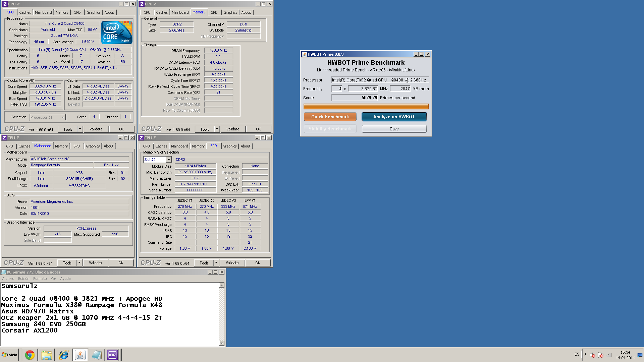Screen dimensions: 644x362
Task: Click the ES language indicator
Action: 577,354
